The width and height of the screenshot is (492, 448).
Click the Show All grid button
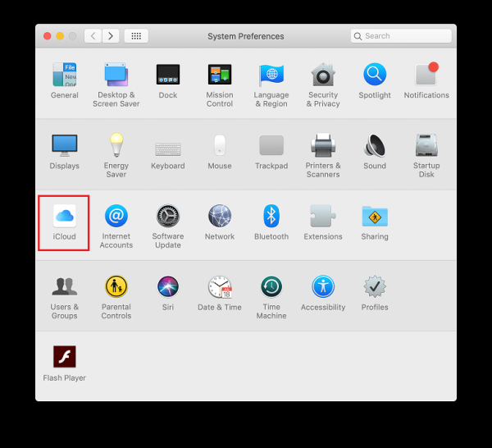pos(136,36)
